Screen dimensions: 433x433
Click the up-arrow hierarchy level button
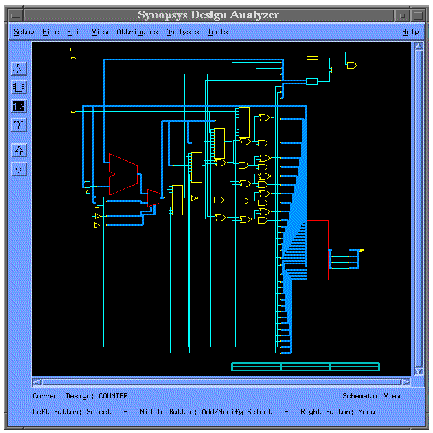[19, 150]
